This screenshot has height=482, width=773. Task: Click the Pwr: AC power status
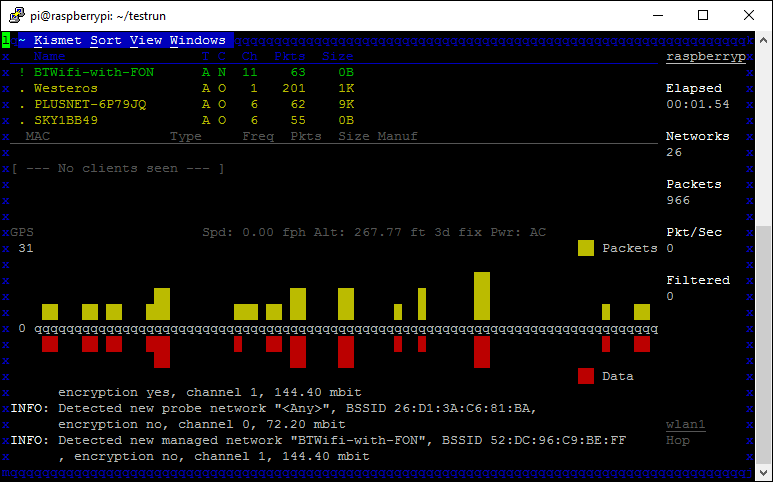click(518, 232)
